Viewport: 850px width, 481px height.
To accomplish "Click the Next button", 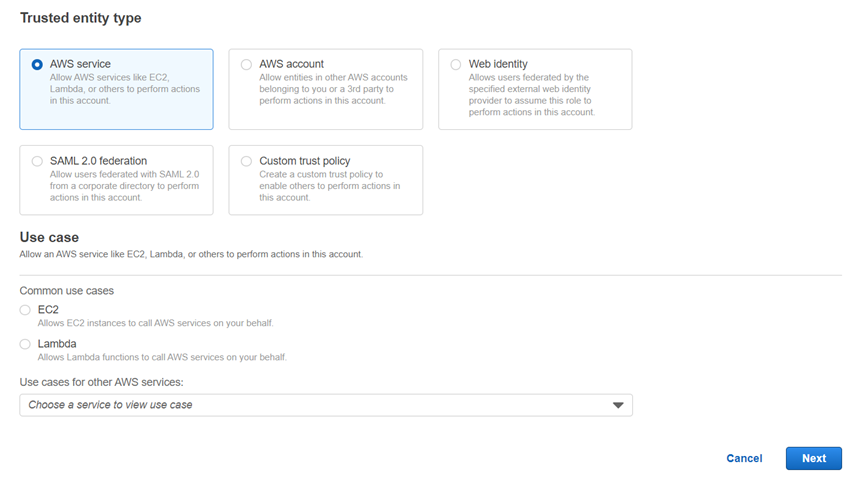I will pyautogui.click(x=813, y=458).
